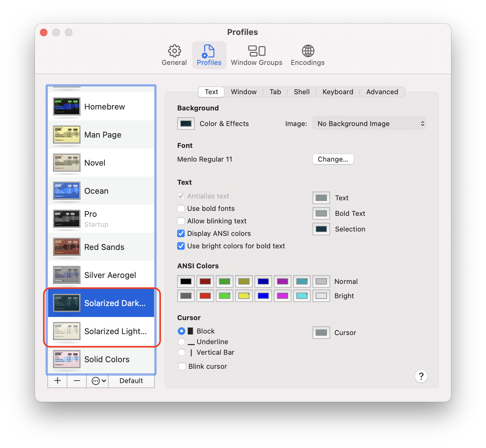Remove the selected profile with minus button

(x=77, y=381)
